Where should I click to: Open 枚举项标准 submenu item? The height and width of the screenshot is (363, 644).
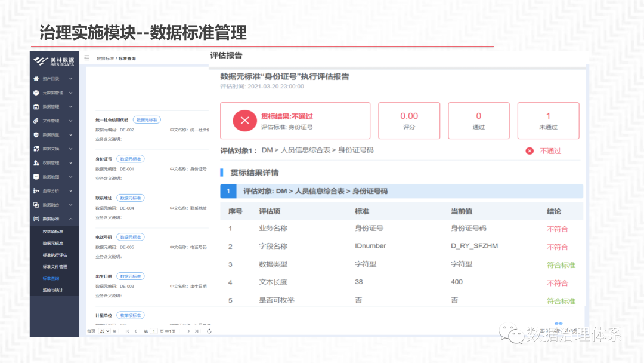(52, 232)
